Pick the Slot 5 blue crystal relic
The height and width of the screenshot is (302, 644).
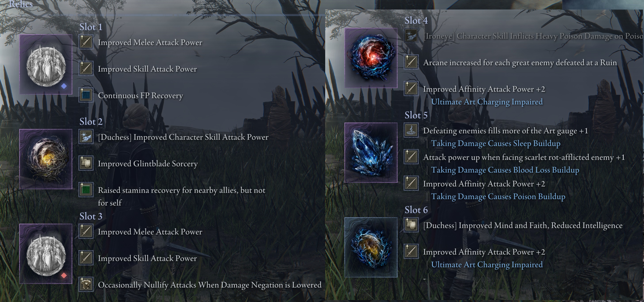click(371, 153)
